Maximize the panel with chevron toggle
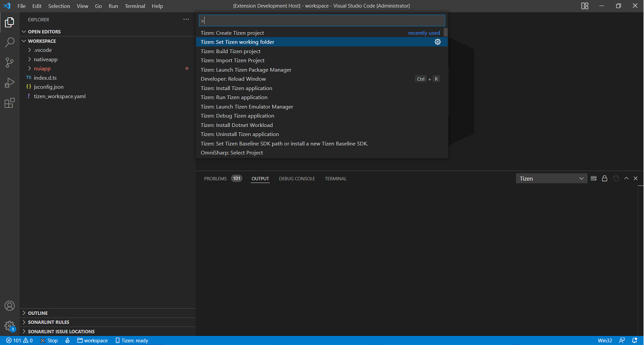This screenshot has height=345, width=644. point(626,178)
